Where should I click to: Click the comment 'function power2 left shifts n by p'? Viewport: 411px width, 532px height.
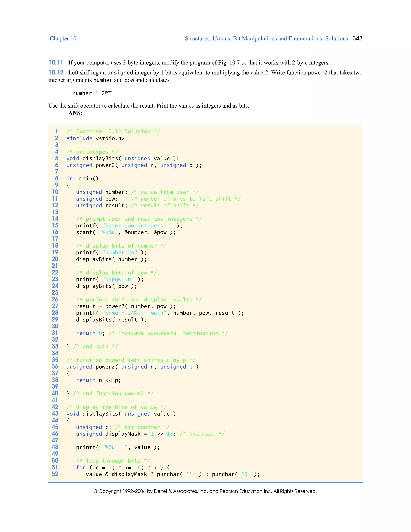point(131,360)
